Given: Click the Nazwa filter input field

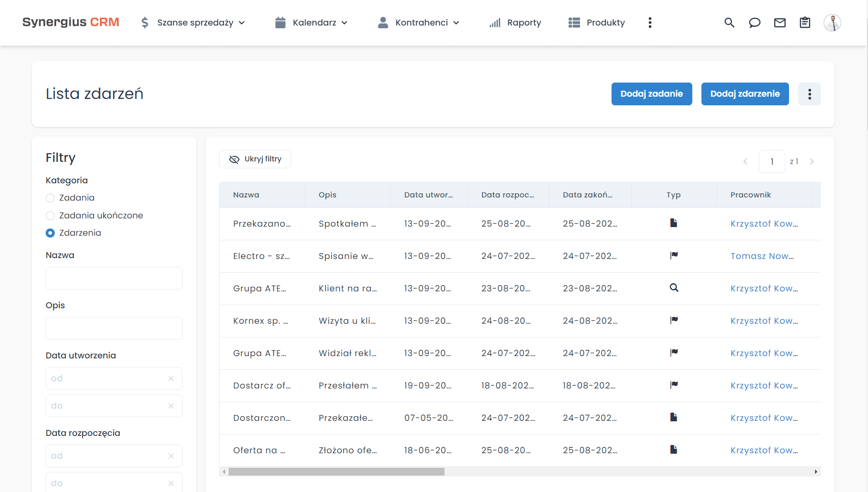Looking at the screenshot, I should pos(114,278).
